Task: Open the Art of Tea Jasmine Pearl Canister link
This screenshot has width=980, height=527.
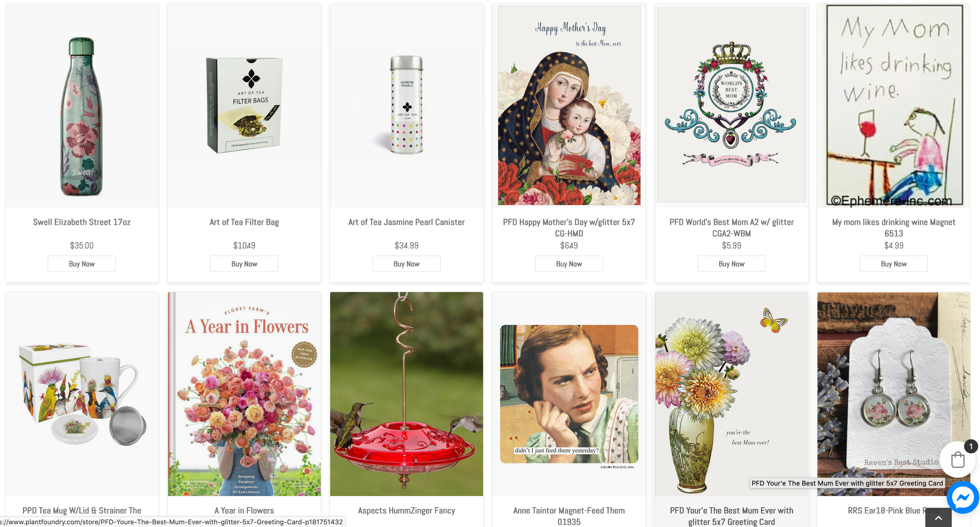Action: coord(406,222)
